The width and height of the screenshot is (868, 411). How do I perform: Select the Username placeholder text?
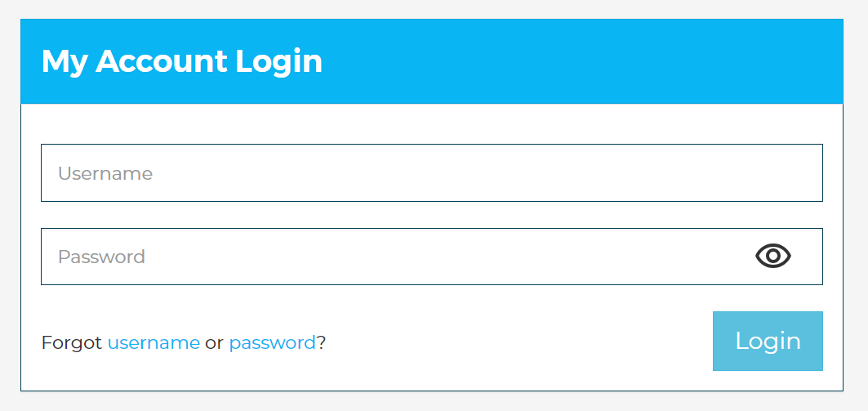click(x=105, y=173)
